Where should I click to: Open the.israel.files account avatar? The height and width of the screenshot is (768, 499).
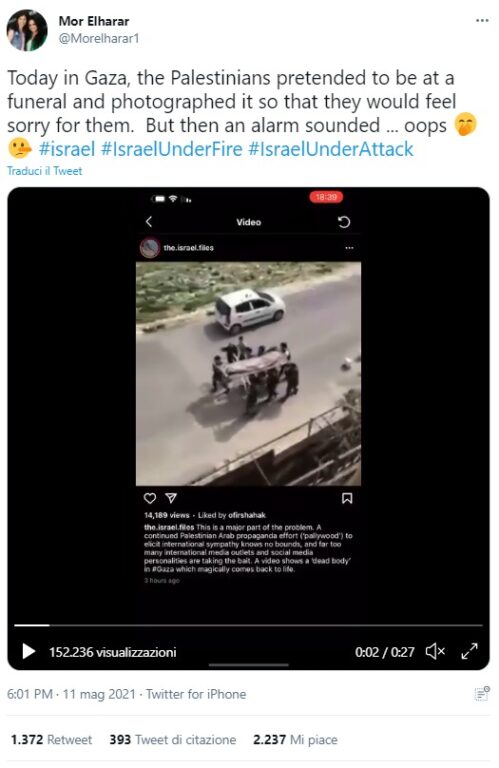150,248
